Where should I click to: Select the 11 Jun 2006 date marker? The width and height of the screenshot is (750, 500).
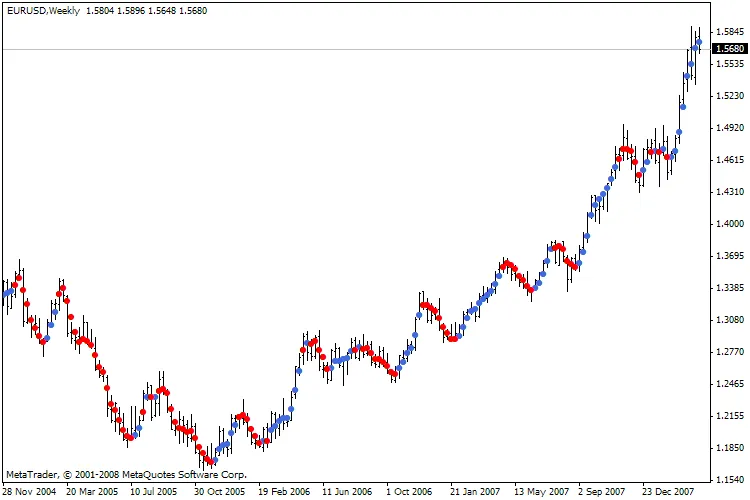pyautogui.click(x=350, y=492)
